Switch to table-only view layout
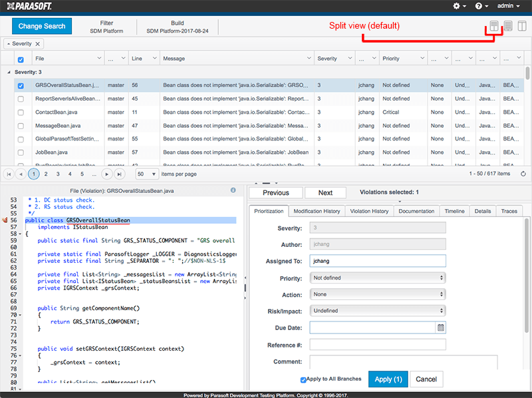 508,26
